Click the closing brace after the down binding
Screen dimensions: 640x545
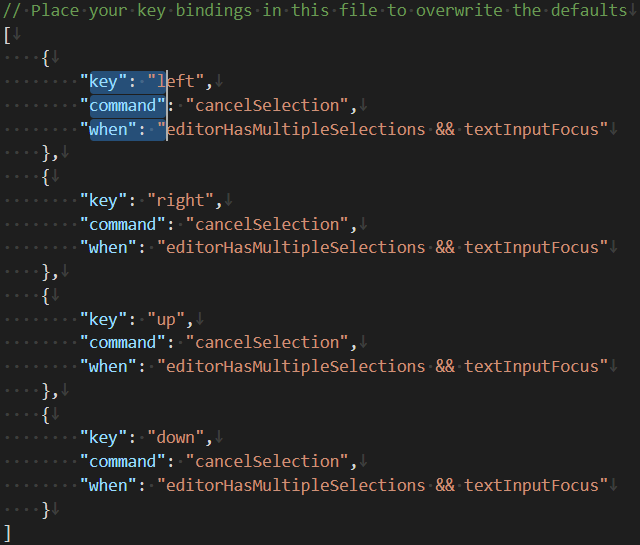(x=46, y=509)
